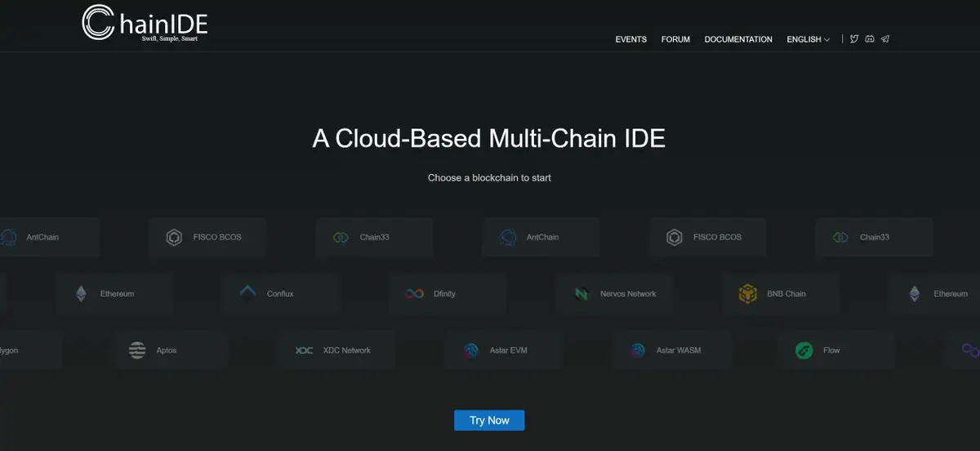The width and height of the screenshot is (980, 451).
Task: Choose the Astar EVM card
Action: pyautogui.click(x=503, y=351)
